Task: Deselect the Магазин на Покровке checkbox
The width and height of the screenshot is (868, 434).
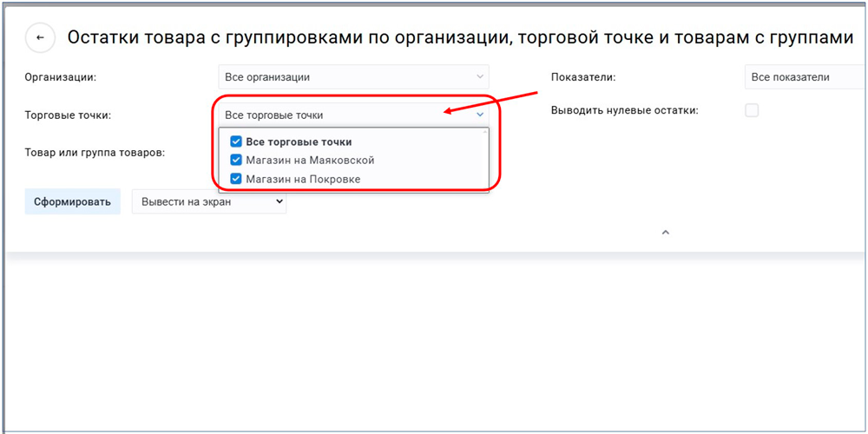Action: point(236,179)
